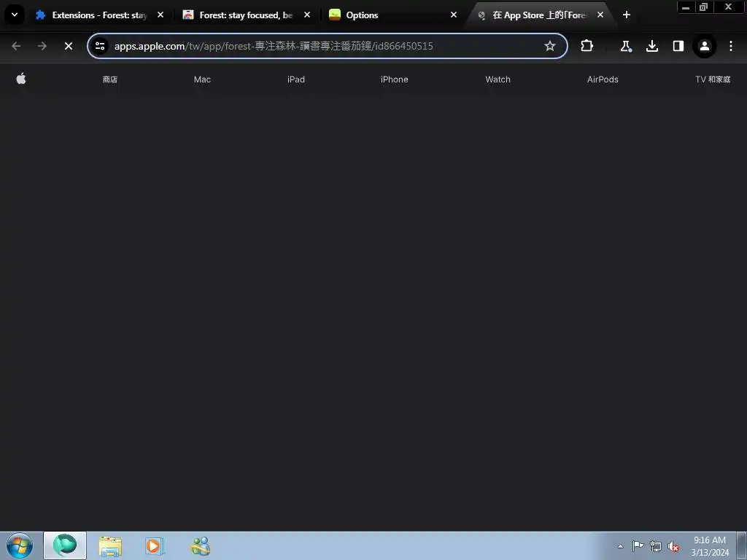The width and height of the screenshot is (747, 560).
Task: Open a new browser tab
Action: (627, 15)
